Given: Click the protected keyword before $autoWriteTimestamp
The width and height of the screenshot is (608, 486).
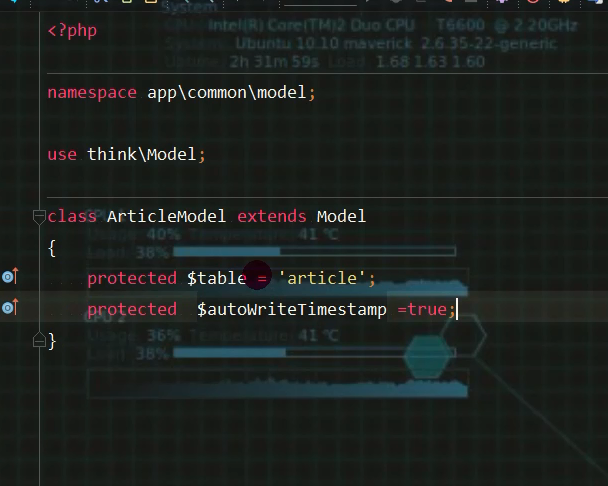Looking at the screenshot, I should pos(131,309).
